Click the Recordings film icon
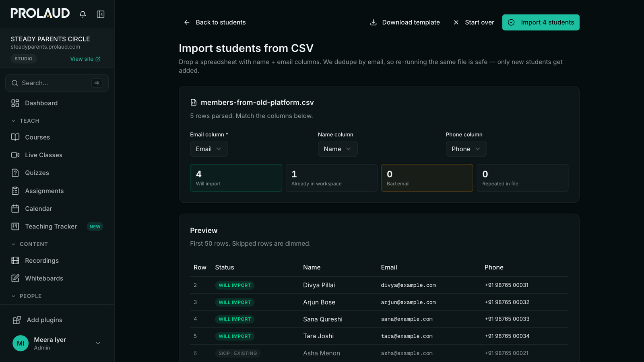 tap(15, 261)
